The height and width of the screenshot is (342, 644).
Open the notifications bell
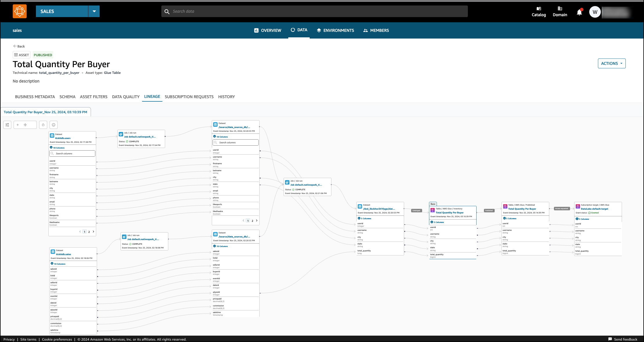pyautogui.click(x=579, y=12)
